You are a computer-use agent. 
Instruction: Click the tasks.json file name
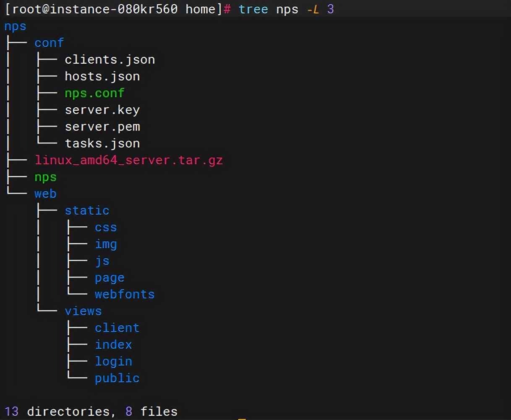[x=102, y=143]
